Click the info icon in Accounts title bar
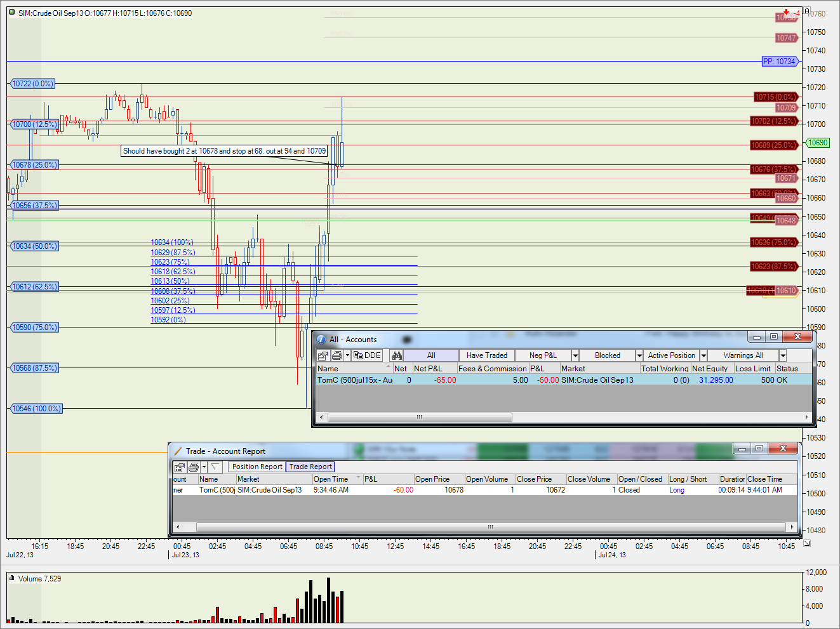840x629 pixels. coord(321,340)
